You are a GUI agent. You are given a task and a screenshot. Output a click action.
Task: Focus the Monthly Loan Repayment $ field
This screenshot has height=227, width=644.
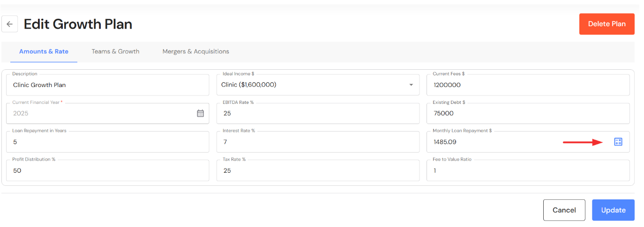pos(516,142)
